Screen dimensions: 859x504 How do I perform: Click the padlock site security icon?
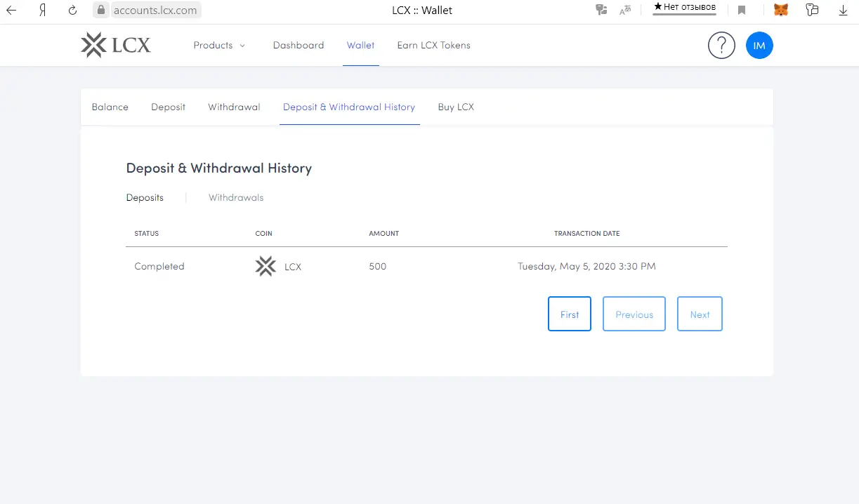[102, 11]
